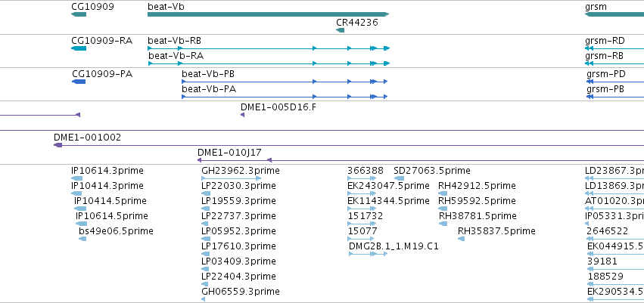Select the bs49e06.5prime EST glyph

coord(82,239)
